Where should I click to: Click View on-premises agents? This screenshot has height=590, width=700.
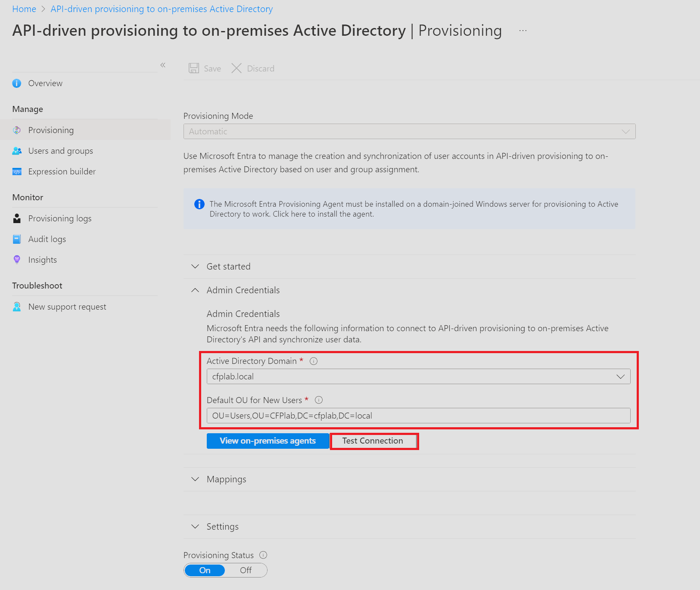(268, 441)
